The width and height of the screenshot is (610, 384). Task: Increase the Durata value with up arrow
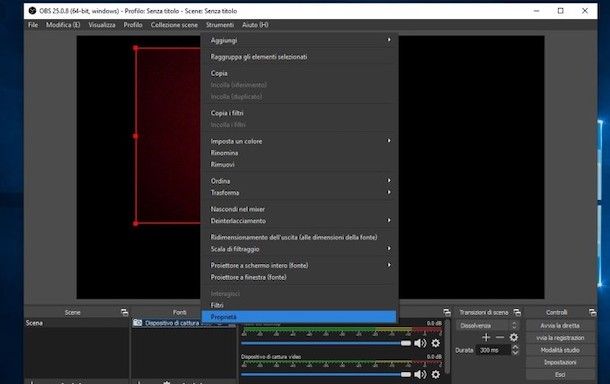[x=515, y=347]
